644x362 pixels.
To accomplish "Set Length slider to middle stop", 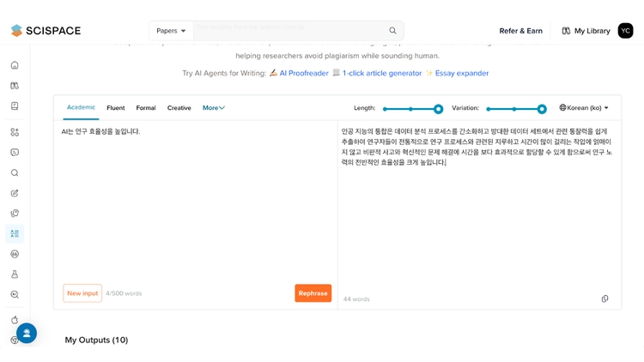I will [410, 109].
